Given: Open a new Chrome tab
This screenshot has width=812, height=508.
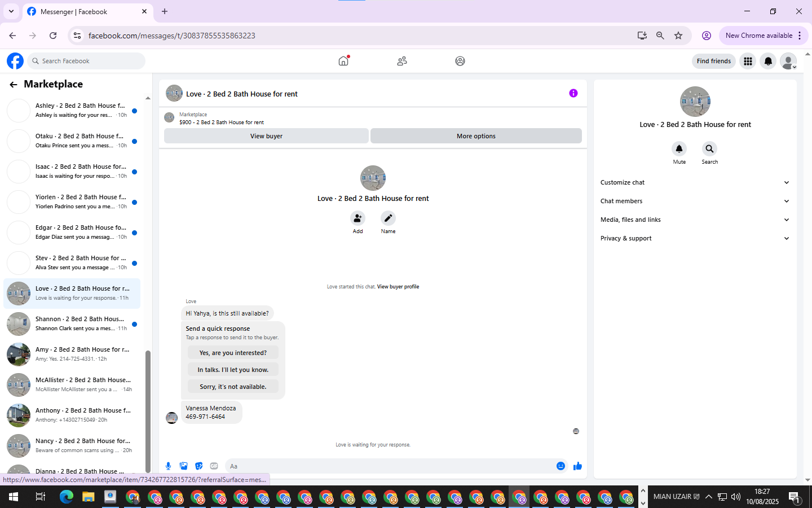Looking at the screenshot, I should coord(165,11).
